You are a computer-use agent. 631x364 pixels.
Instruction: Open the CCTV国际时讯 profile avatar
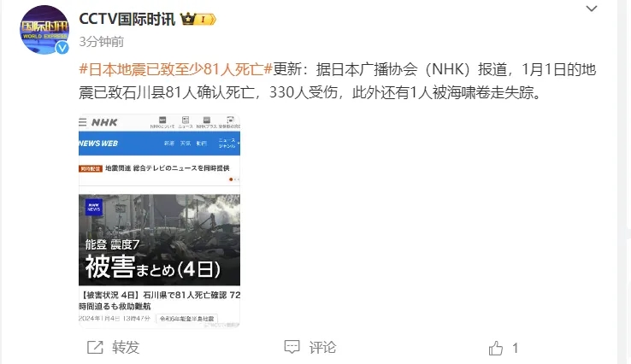44,30
